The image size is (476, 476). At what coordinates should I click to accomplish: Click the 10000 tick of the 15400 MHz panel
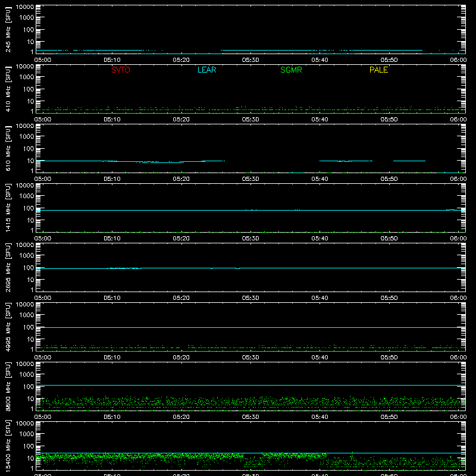coord(25,424)
